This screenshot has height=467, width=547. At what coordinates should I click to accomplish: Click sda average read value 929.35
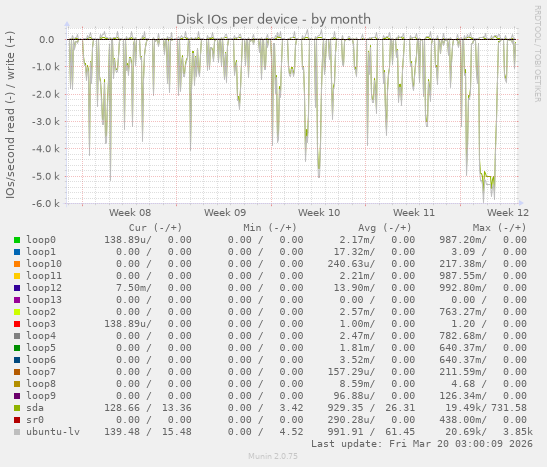tap(345, 408)
